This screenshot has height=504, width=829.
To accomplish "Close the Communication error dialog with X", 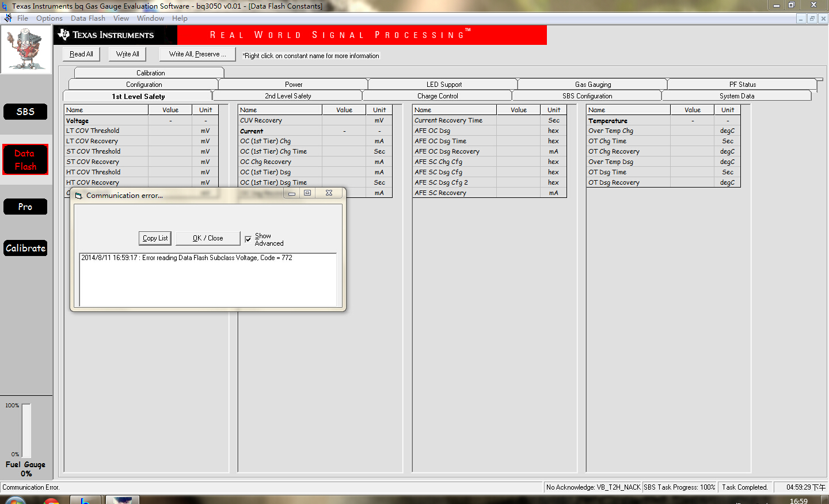I will pos(329,193).
